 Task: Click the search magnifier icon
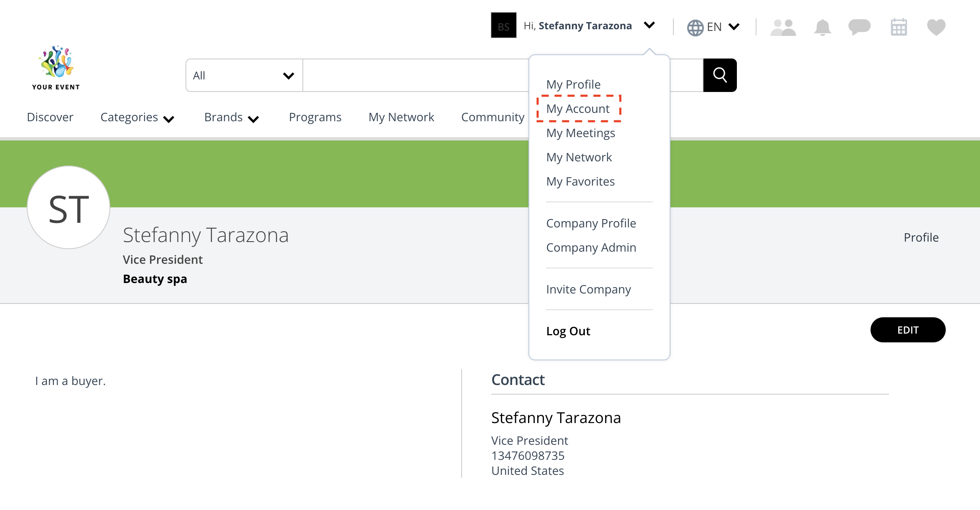pos(720,75)
